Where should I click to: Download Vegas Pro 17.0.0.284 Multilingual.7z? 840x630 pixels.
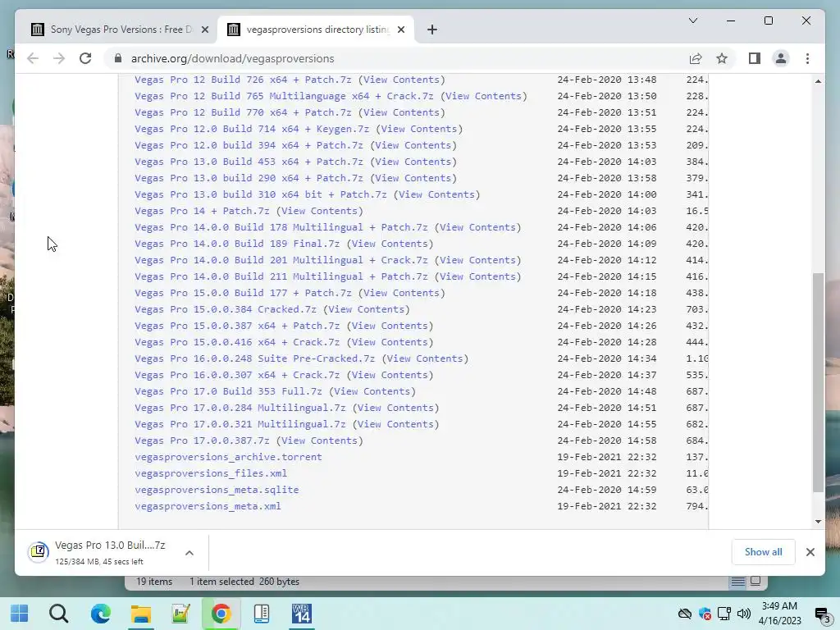pos(240,408)
